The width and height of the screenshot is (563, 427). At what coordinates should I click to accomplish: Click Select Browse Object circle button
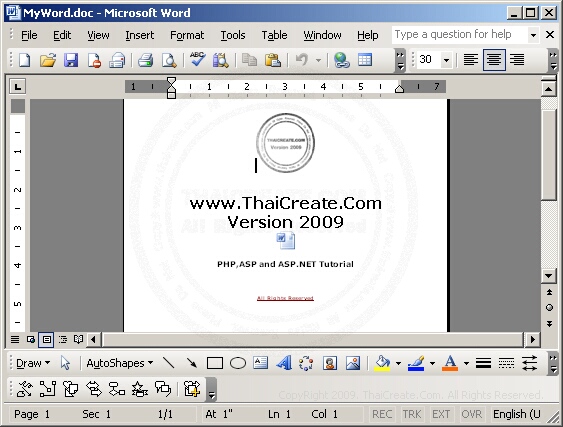[549, 308]
